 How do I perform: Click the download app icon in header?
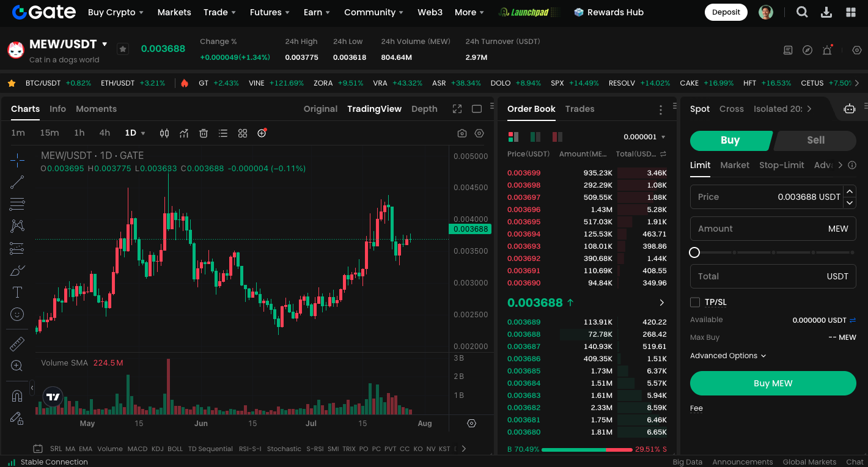[x=826, y=12]
